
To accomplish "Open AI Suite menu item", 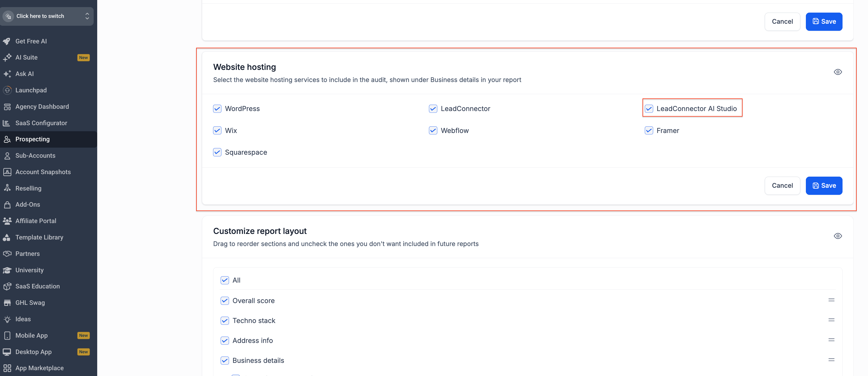I will (48, 58).
